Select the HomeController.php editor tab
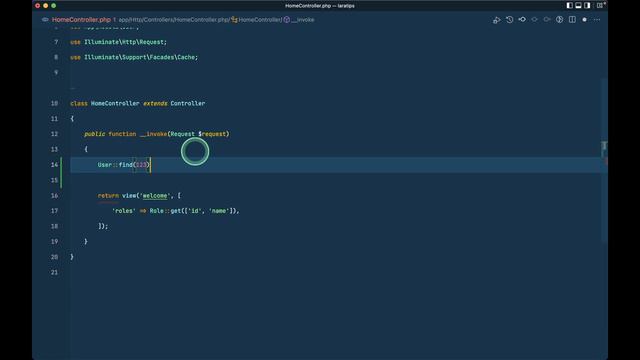Image resolution: width=640 pixels, height=360 pixels. (x=81, y=20)
